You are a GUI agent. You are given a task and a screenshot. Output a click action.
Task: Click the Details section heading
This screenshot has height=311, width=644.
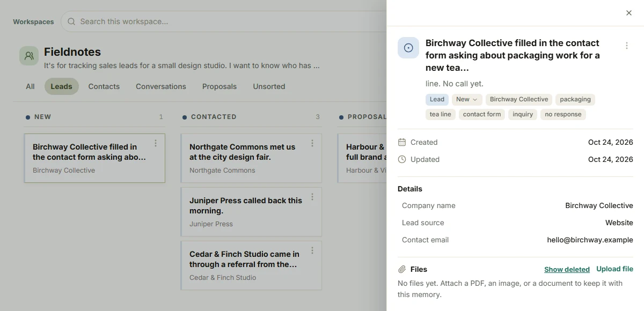click(410, 189)
